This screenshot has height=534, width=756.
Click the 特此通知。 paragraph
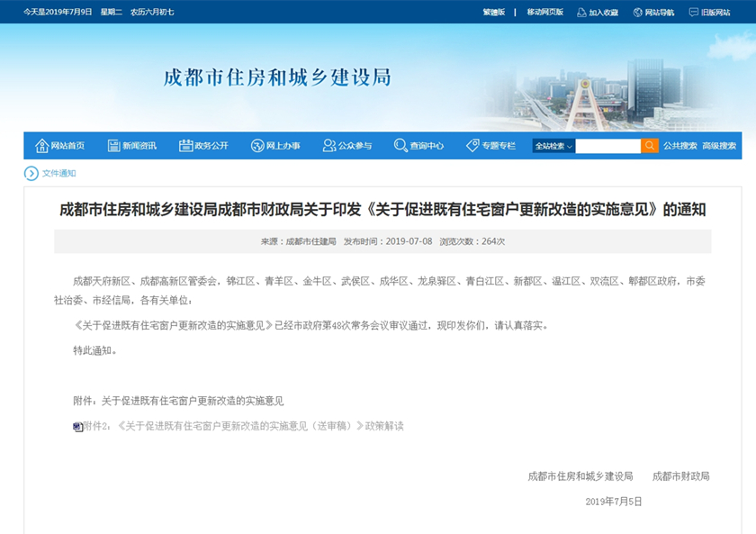click(x=95, y=350)
